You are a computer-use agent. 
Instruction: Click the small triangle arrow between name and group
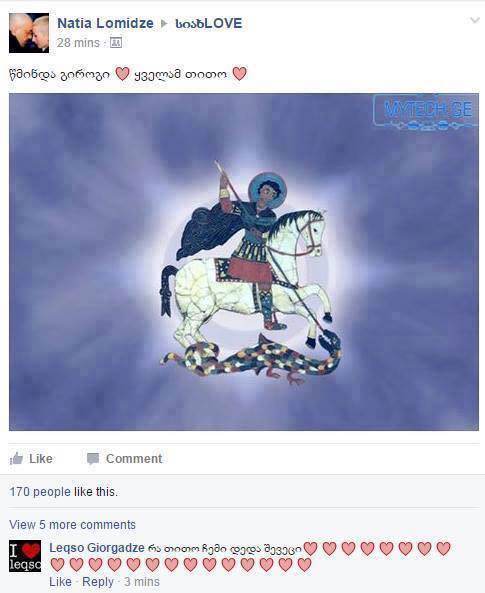[164, 23]
